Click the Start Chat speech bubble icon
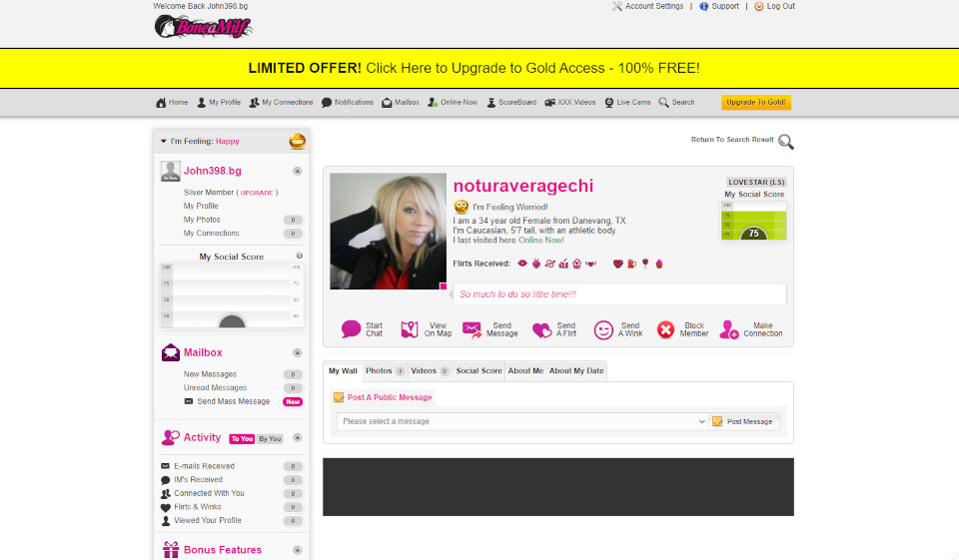This screenshot has width=959, height=560. [x=351, y=329]
